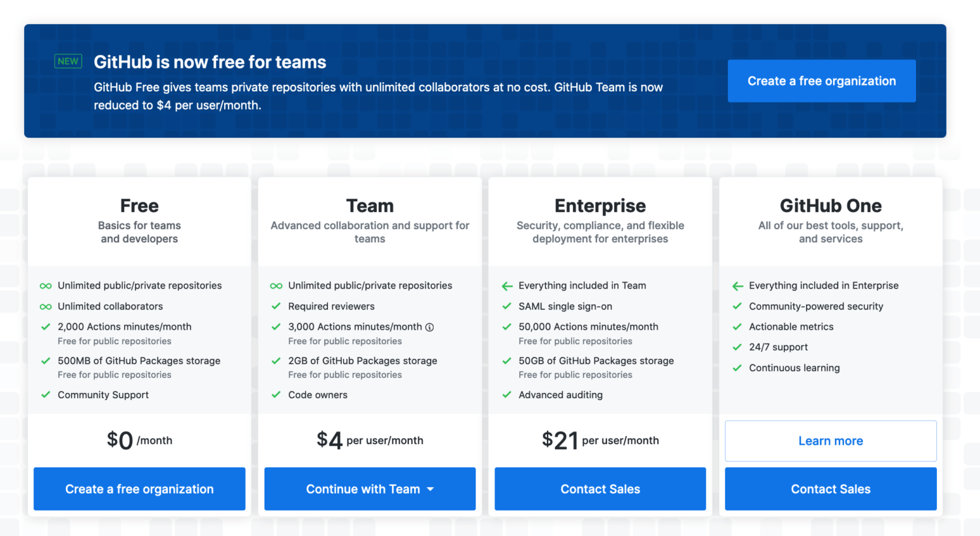Click infinity icon beside Free plan unlimited repositories
The width and height of the screenshot is (980, 536).
coord(46,286)
